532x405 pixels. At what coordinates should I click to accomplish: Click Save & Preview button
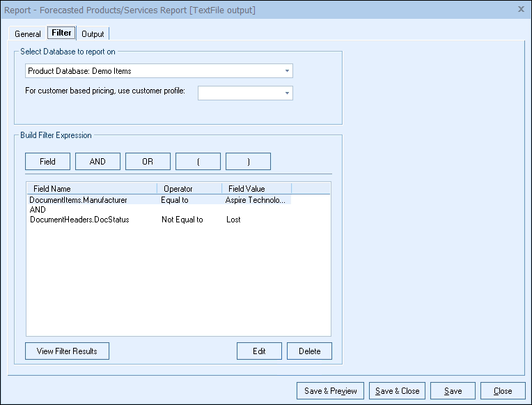pyautogui.click(x=331, y=391)
